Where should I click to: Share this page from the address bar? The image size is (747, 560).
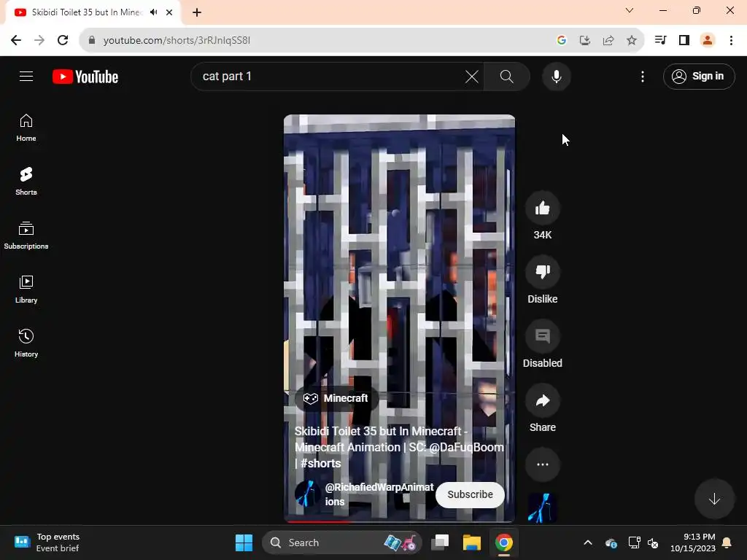[608, 40]
